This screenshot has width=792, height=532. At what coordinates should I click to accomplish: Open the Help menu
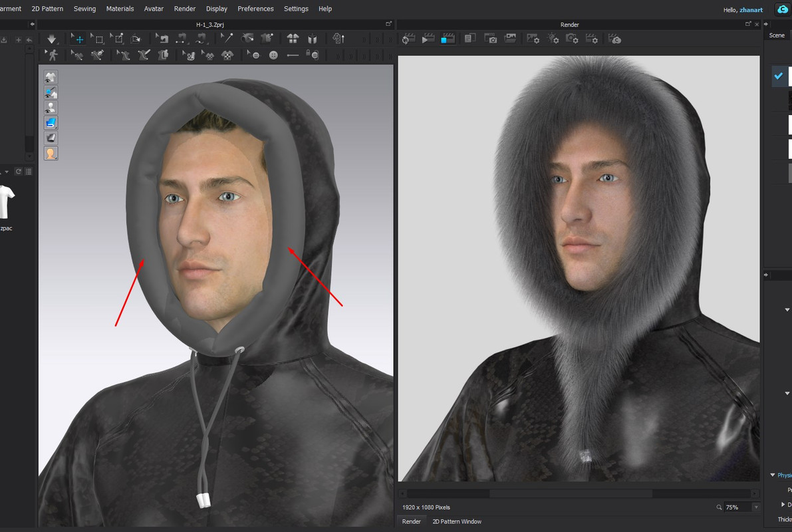click(325, 9)
